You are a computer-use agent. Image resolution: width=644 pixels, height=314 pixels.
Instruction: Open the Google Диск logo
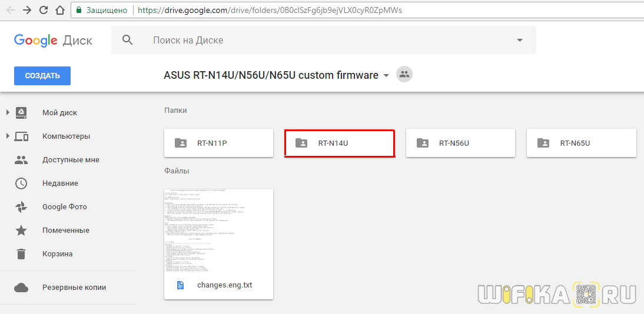pos(53,40)
